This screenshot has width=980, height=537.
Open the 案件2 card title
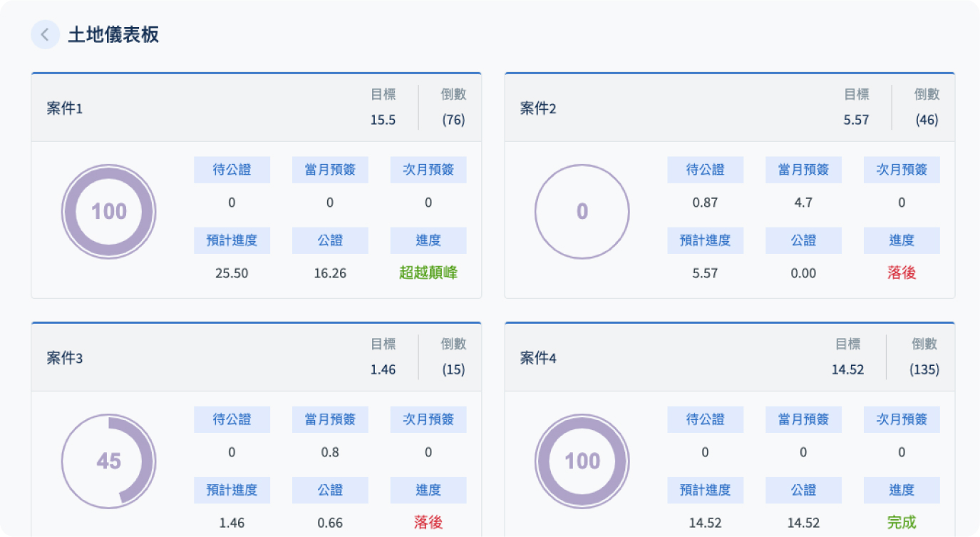coord(538,109)
